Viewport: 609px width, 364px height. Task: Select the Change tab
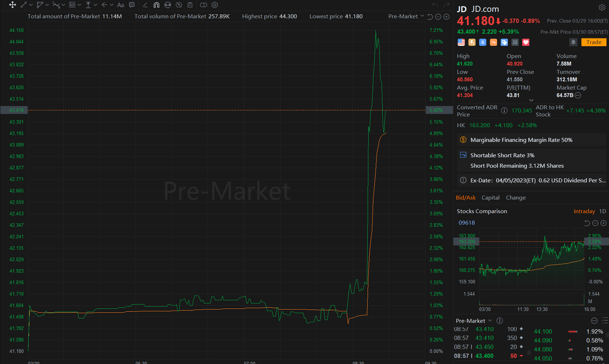pyautogui.click(x=516, y=197)
